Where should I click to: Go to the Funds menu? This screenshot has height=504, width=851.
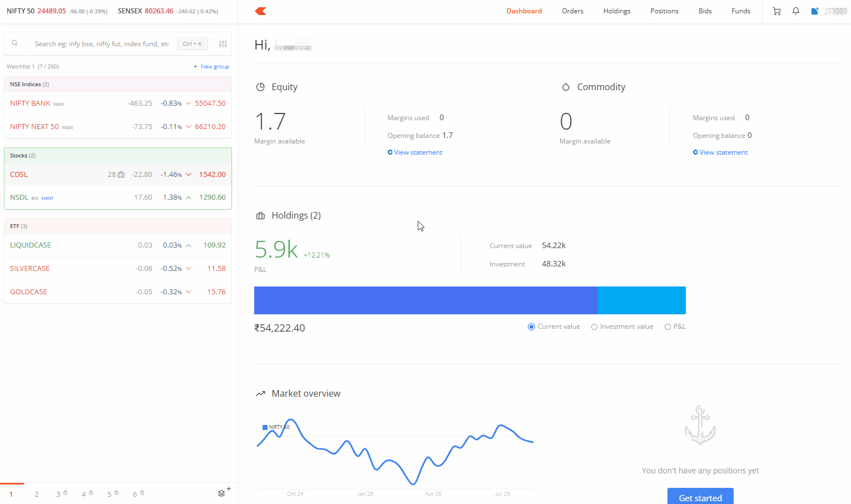(740, 11)
